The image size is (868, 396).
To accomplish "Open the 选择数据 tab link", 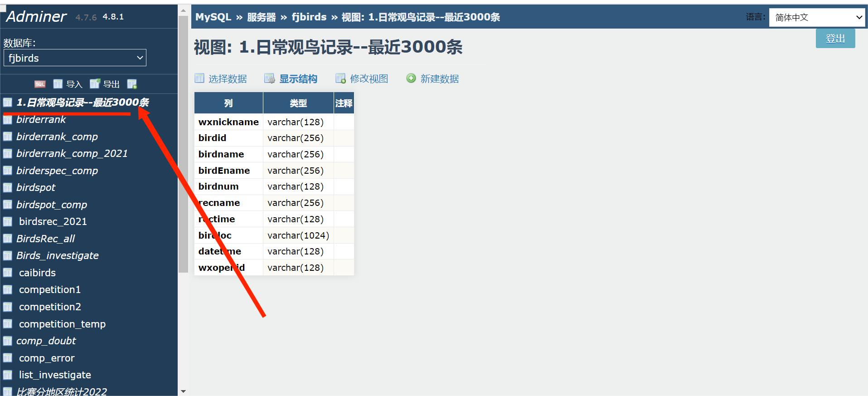I will [228, 79].
